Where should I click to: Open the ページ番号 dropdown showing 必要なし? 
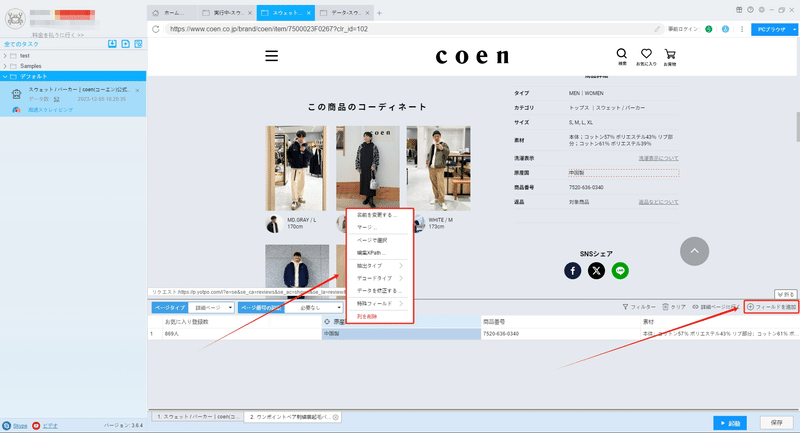pyautogui.click(x=313, y=308)
